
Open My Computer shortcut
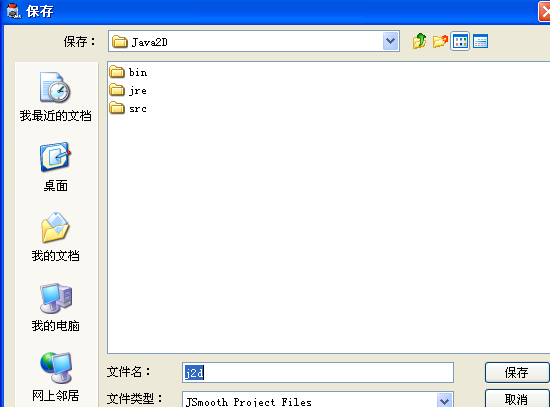coord(55,307)
